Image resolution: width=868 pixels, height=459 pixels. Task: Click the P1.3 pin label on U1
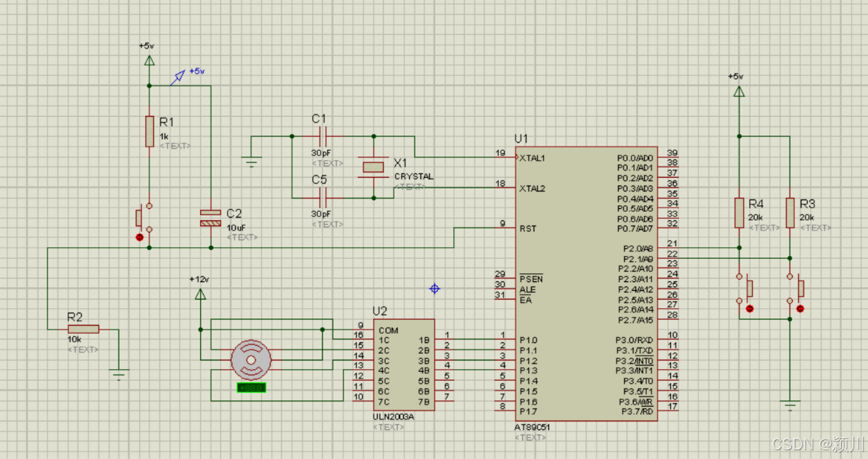click(528, 371)
